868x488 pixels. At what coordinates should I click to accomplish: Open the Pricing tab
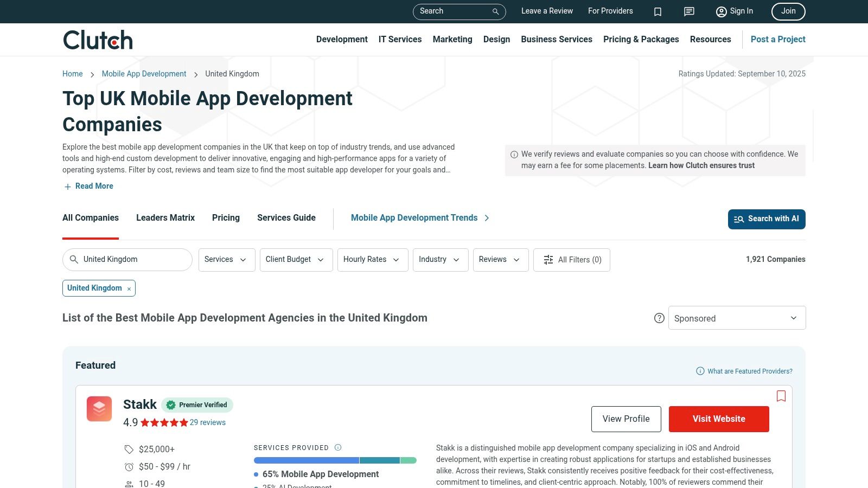226,217
